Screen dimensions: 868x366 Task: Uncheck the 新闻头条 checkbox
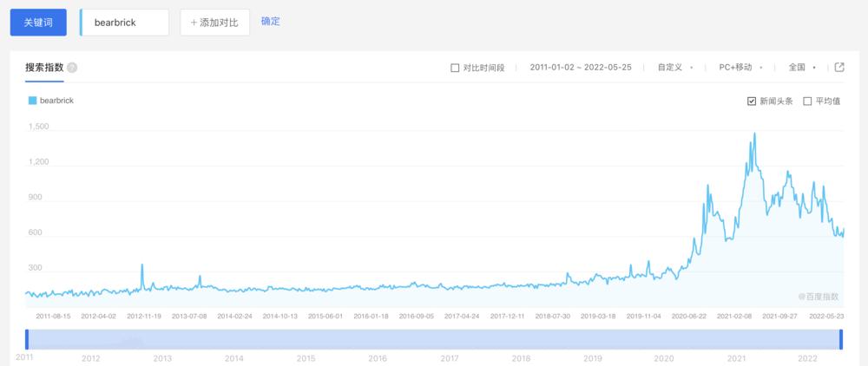[752, 101]
